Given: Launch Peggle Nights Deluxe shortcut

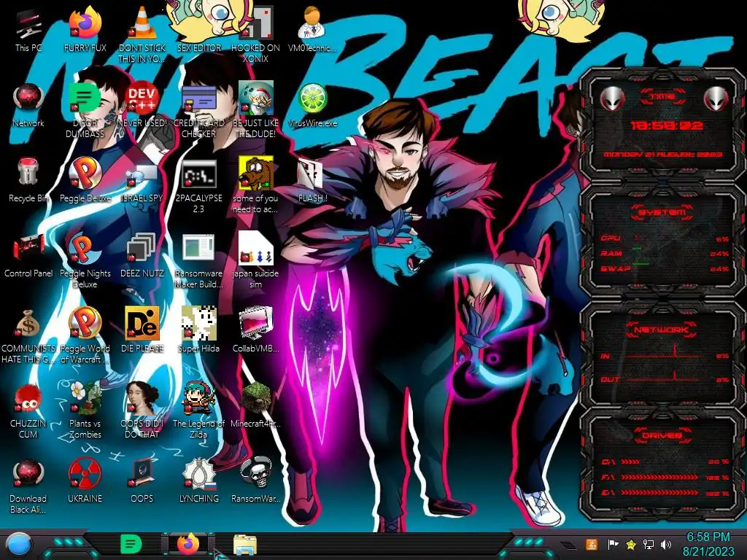Looking at the screenshot, I should [85, 260].
